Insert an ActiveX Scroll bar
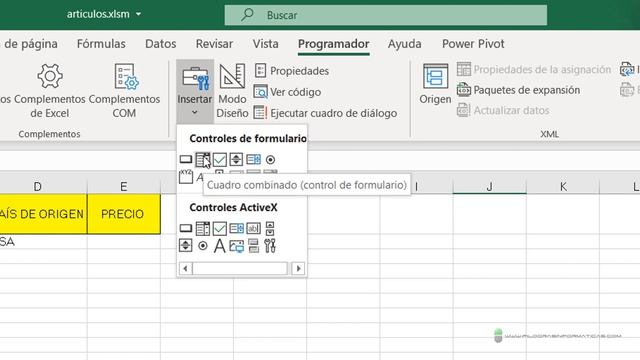This screenshot has width=640, height=360. [x=270, y=229]
